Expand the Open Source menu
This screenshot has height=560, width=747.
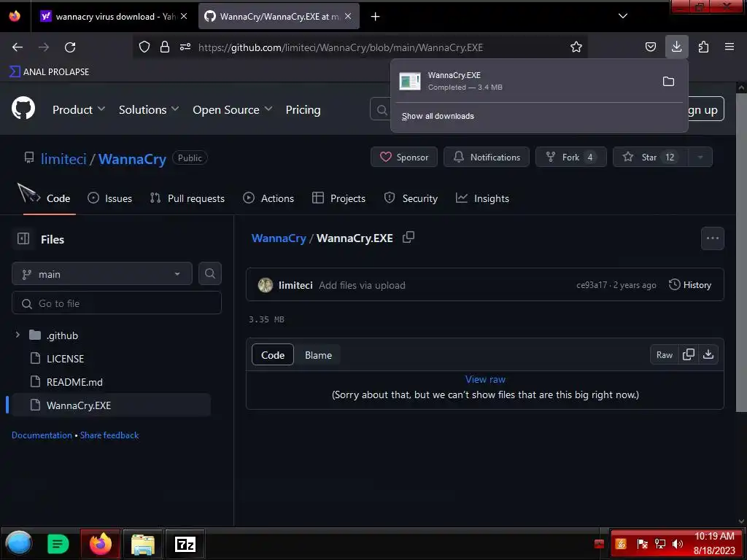[x=233, y=109]
